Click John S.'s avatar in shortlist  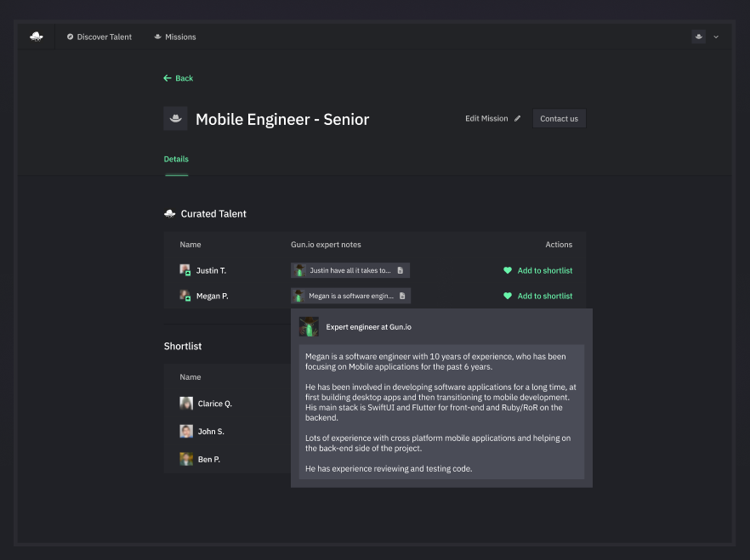pos(186,432)
